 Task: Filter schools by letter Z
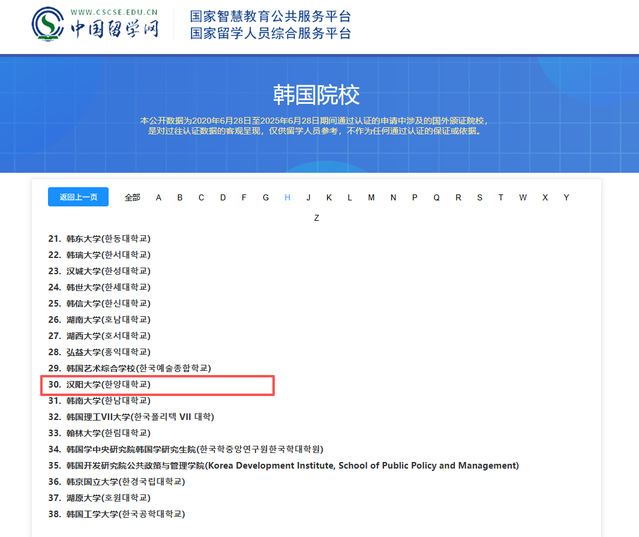[x=317, y=218]
